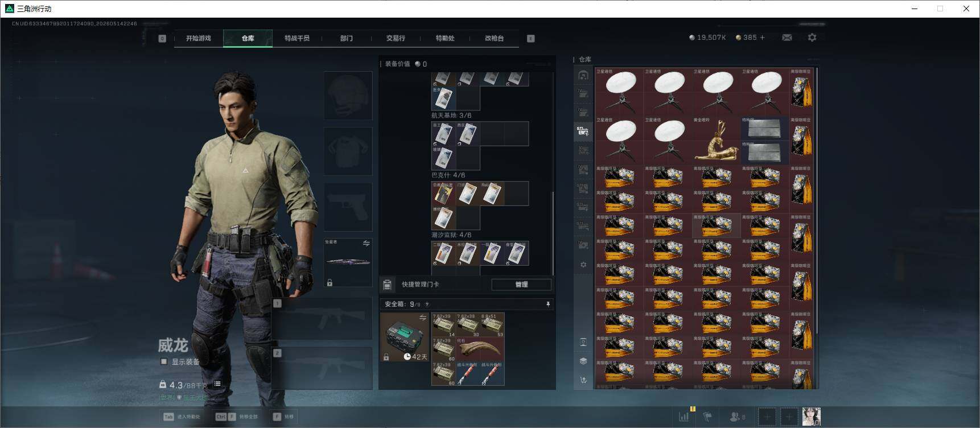
Task: Click the E next-tab key icon
Action: [x=530, y=38]
